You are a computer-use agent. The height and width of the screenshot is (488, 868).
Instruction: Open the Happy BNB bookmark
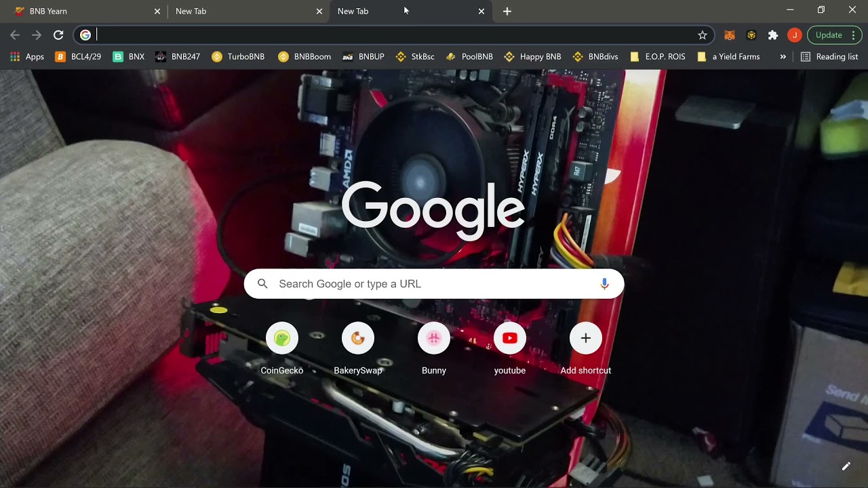tap(532, 57)
